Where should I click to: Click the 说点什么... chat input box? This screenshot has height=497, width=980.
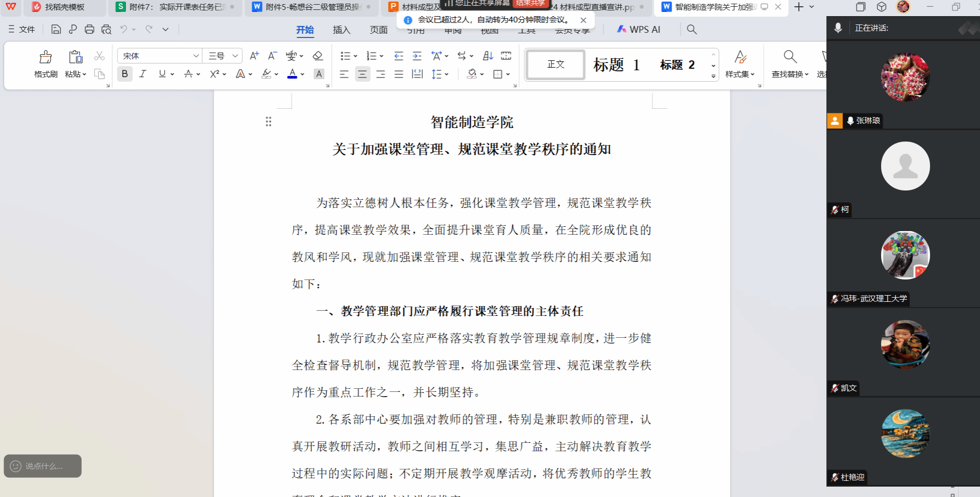[43, 466]
